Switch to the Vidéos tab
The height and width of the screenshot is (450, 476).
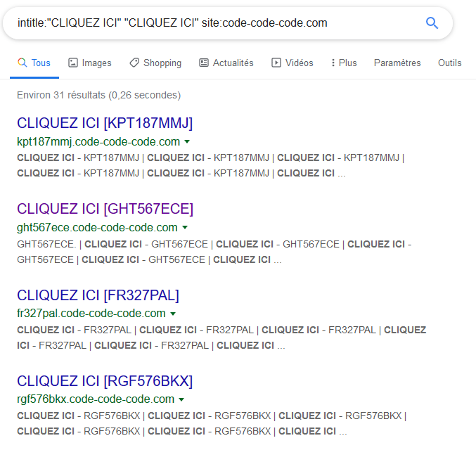tap(292, 63)
